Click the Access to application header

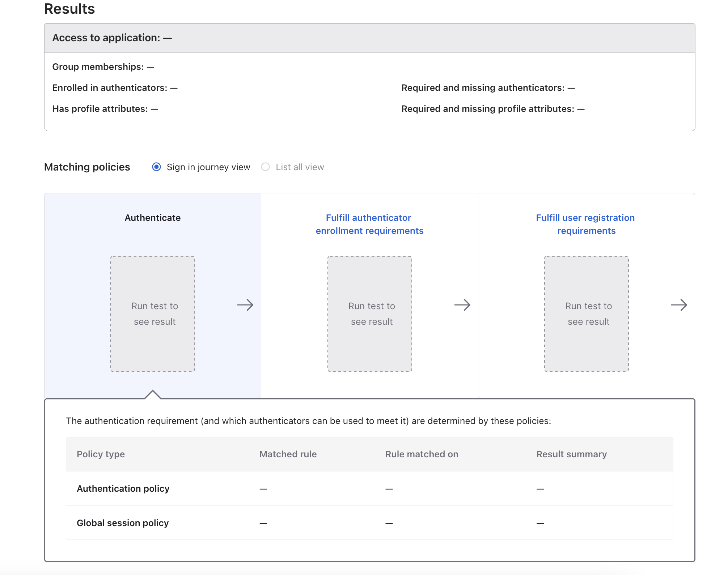pos(112,38)
